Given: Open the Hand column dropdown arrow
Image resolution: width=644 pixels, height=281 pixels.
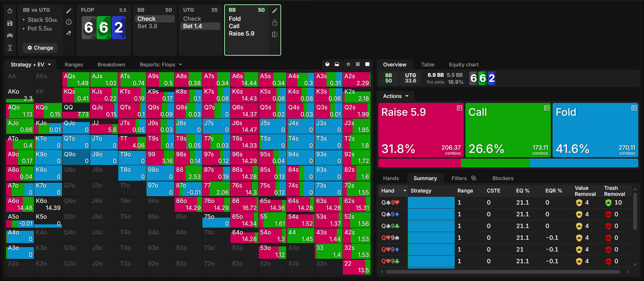Looking at the screenshot, I should pos(405,191).
